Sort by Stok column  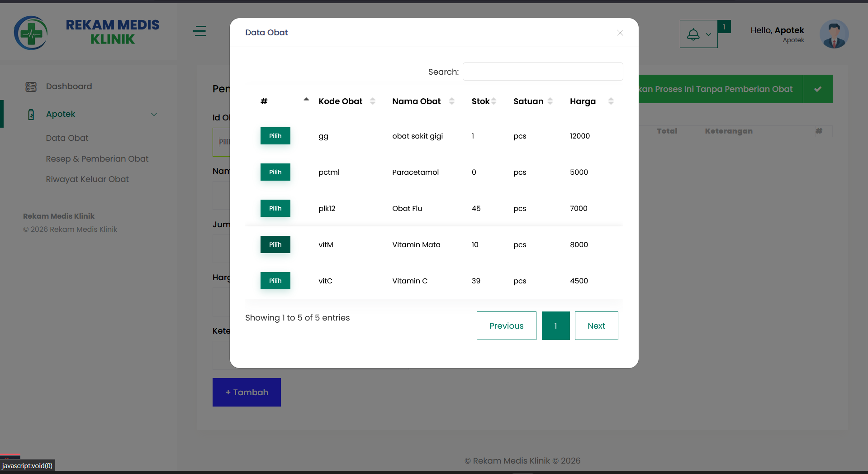tap(494, 101)
